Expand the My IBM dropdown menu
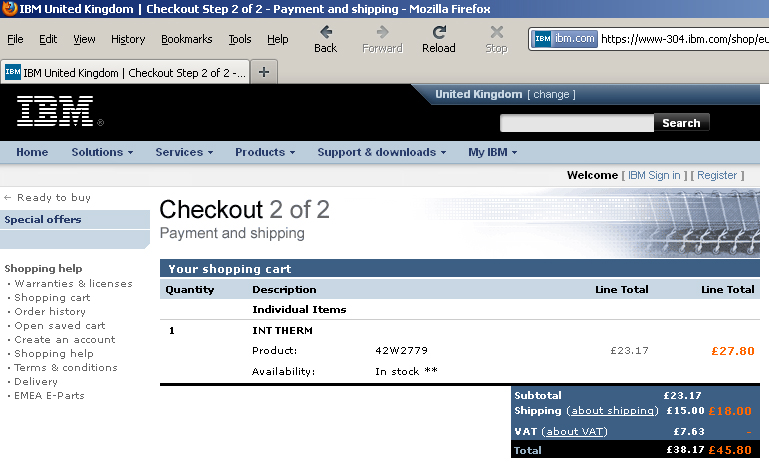Viewport: 769px width, 468px height. tap(492, 152)
